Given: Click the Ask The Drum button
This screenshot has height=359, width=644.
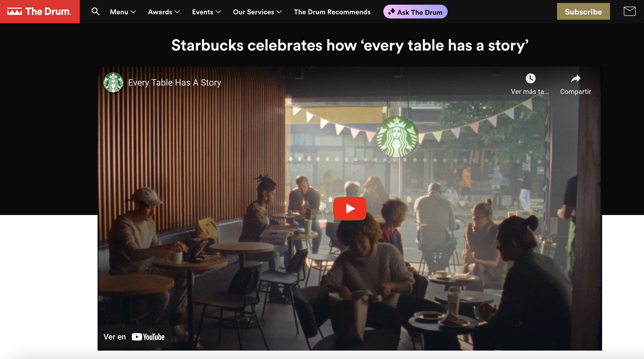Looking at the screenshot, I should [415, 12].
